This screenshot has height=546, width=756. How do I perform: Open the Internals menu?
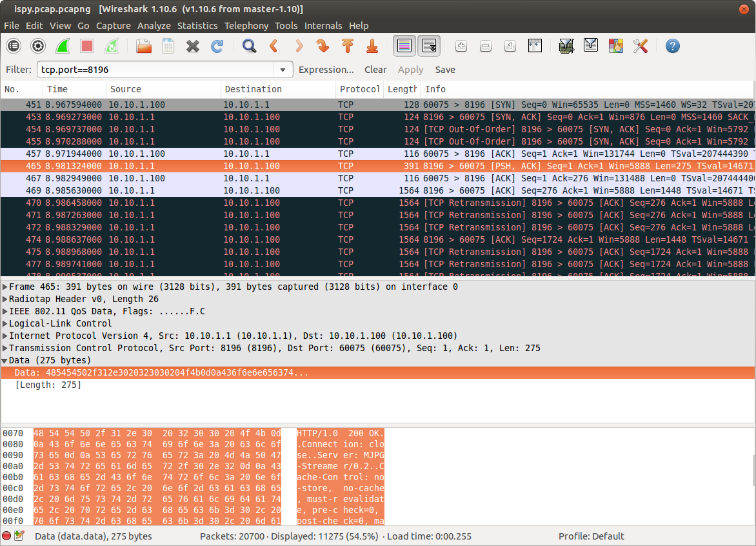(x=323, y=26)
